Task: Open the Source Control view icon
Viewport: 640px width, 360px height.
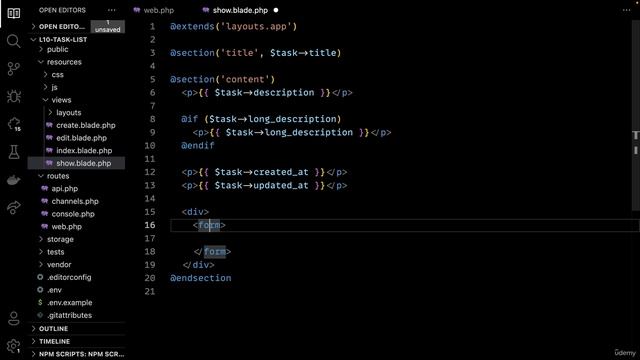Action: tap(13, 69)
